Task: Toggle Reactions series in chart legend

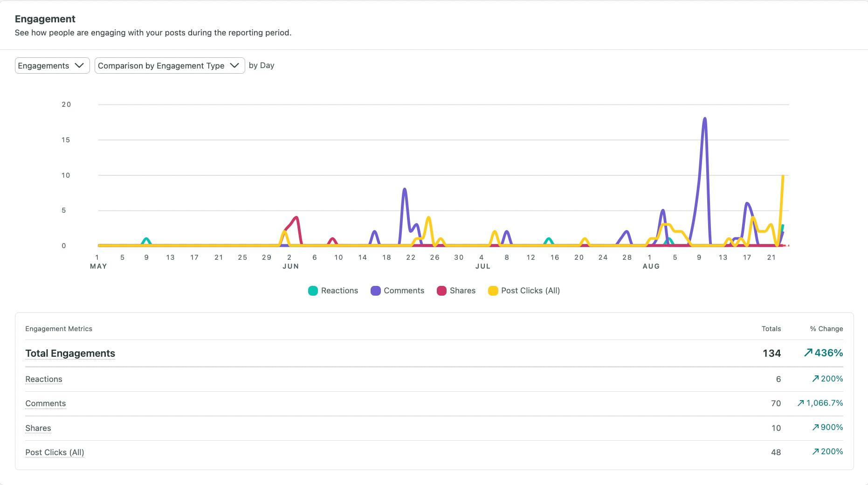Action: pyautogui.click(x=333, y=291)
